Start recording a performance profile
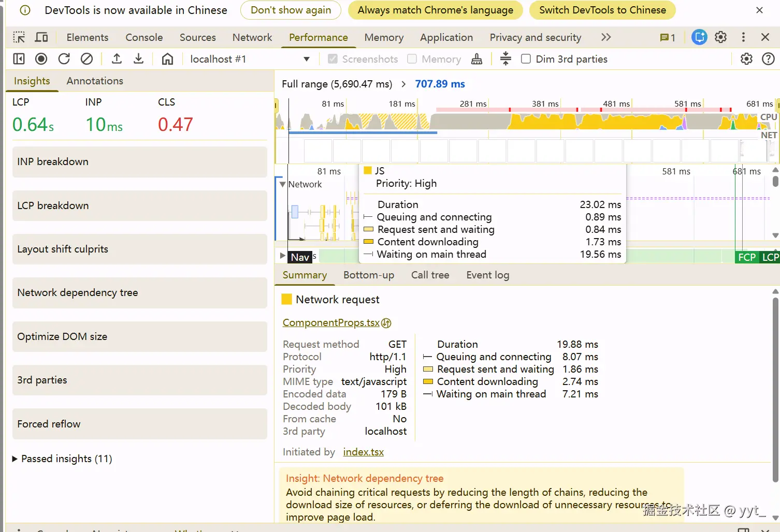This screenshot has width=780, height=532. pos(41,59)
